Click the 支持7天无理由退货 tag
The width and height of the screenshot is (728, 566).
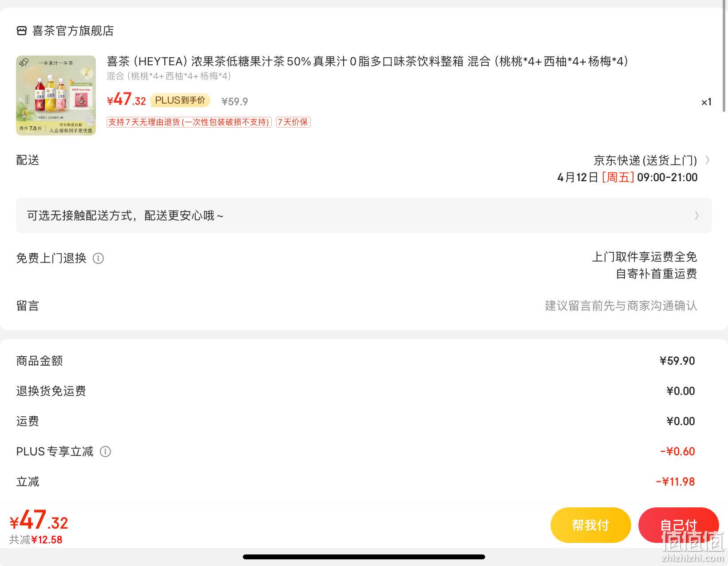point(189,122)
